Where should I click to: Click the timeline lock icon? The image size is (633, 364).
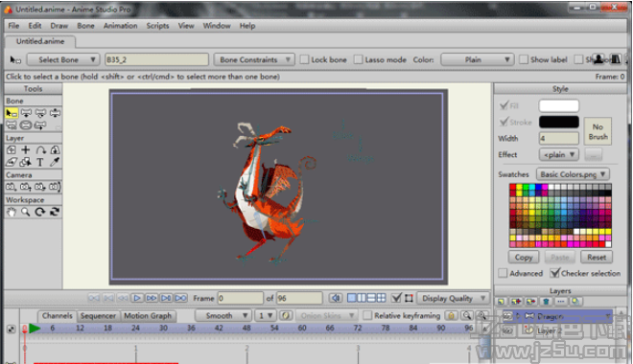(451, 316)
